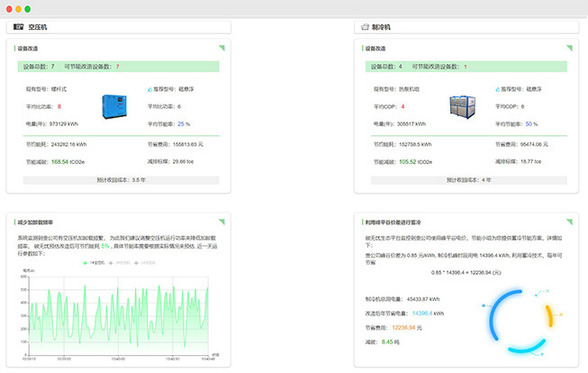The width and height of the screenshot is (588, 373).
Task: Click the 25 % average saving rate
Action: coord(184,123)
